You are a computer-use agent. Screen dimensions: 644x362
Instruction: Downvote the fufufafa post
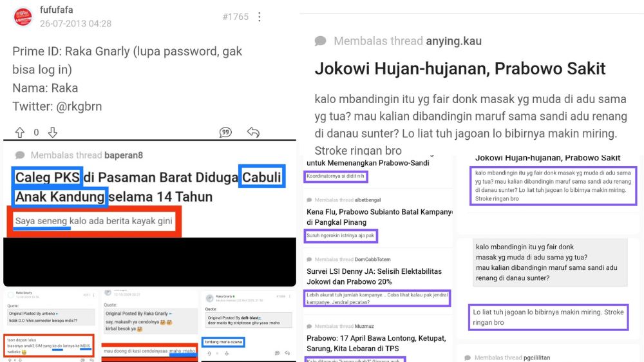pyautogui.click(x=53, y=132)
